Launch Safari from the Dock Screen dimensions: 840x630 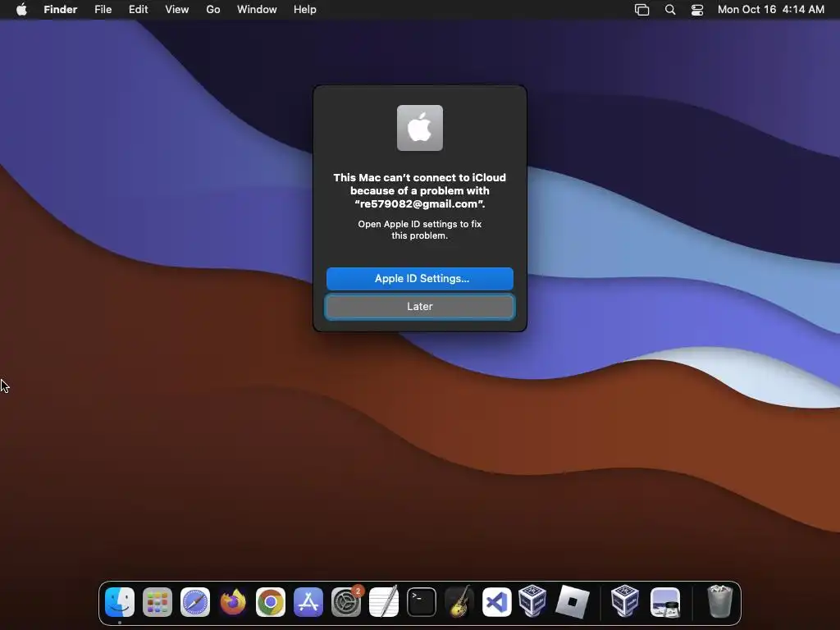click(x=195, y=602)
